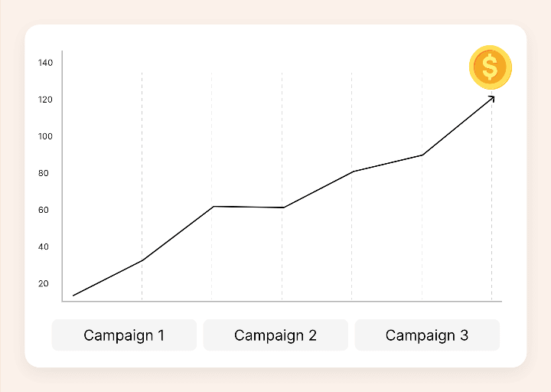Image resolution: width=551 pixels, height=392 pixels.
Task: Click the arrowhead at the trend line's end
Action: point(492,97)
